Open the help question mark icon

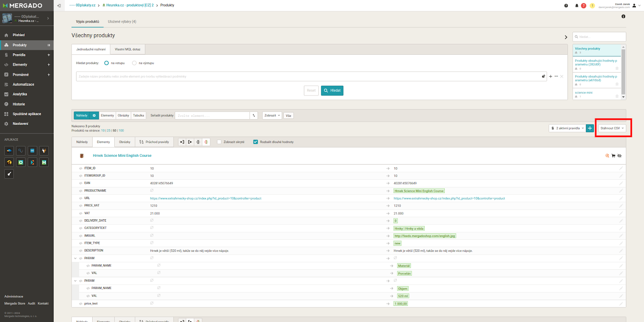566,6
